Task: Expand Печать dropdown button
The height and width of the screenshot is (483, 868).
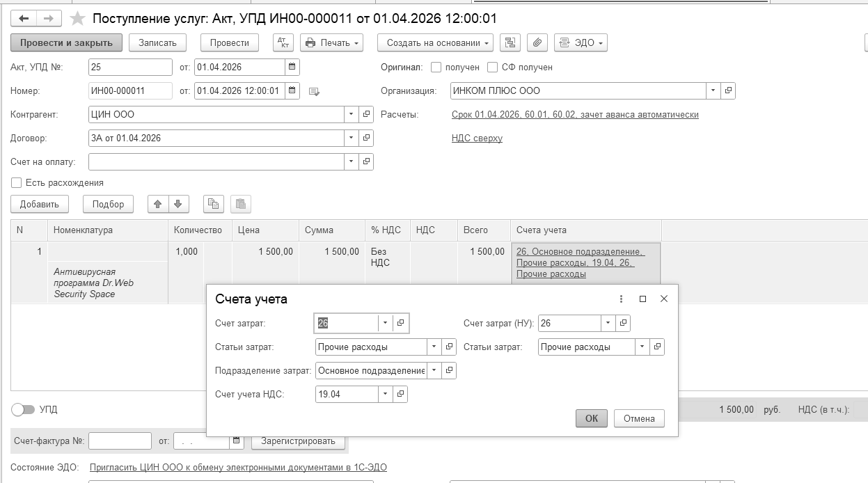Action: coord(332,42)
